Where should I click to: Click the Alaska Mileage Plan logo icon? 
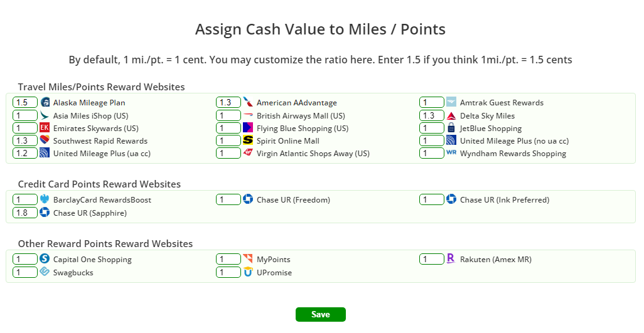click(45, 103)
